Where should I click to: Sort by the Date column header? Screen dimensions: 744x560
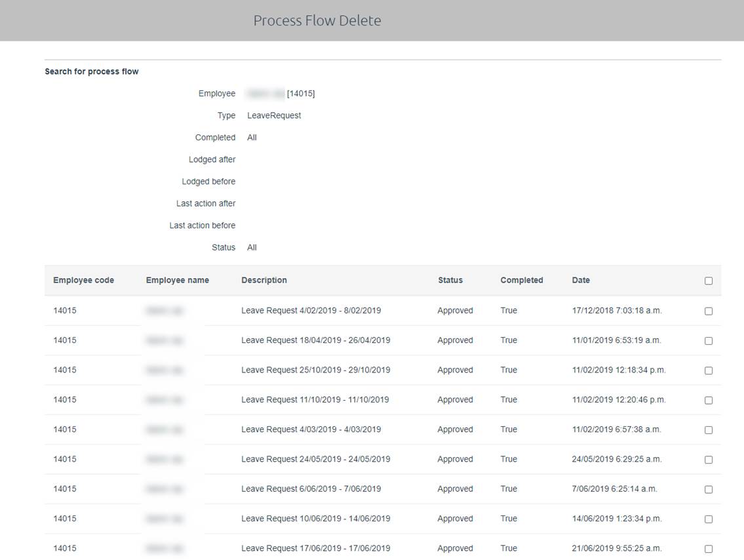(581, 280)
